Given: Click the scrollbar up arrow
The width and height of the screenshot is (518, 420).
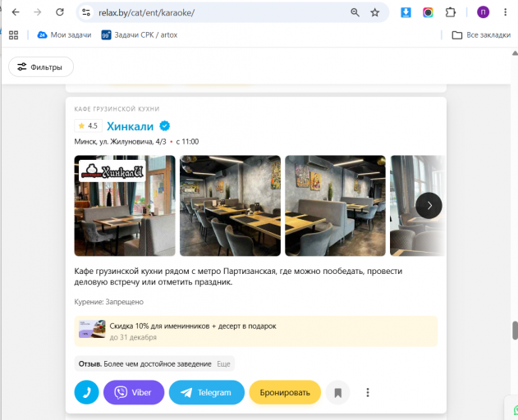Looking at the screenshot, I should point(515,52).
